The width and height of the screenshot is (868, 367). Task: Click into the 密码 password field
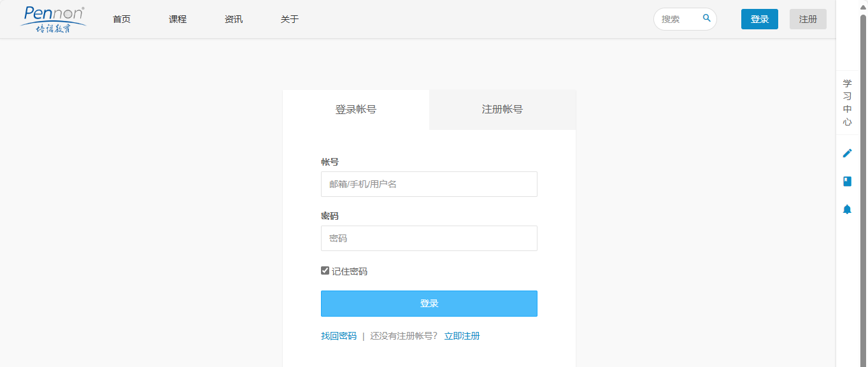[x=429, y=238]
